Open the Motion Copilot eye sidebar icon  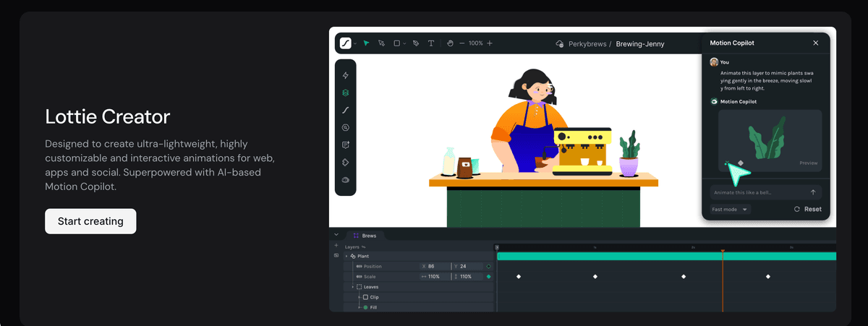[x=346, y=180]
